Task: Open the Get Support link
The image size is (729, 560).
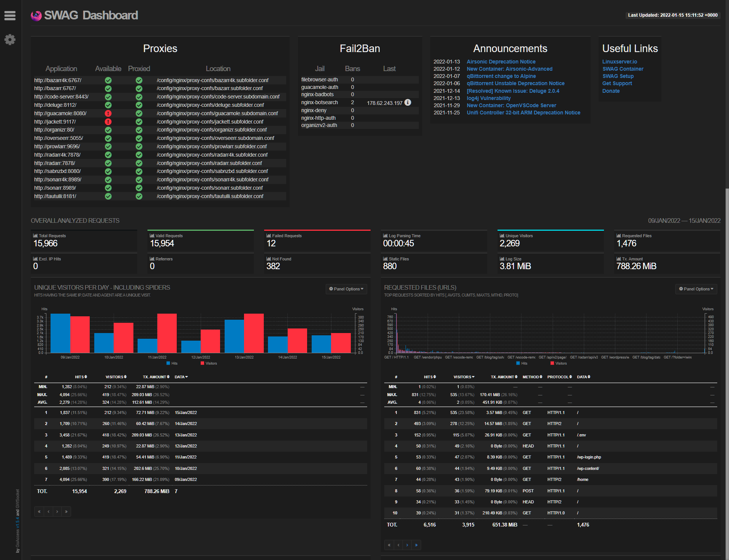Action: [617, 83]
